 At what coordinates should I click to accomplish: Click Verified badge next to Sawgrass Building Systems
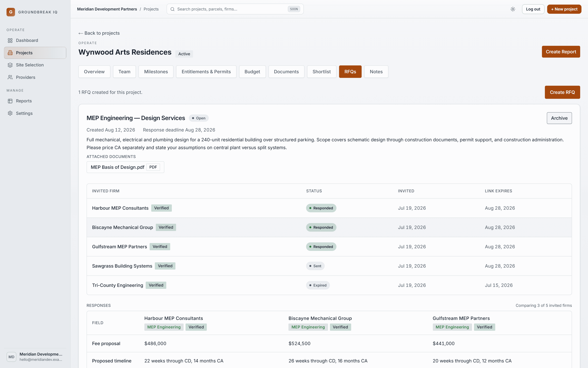(165, 266)
